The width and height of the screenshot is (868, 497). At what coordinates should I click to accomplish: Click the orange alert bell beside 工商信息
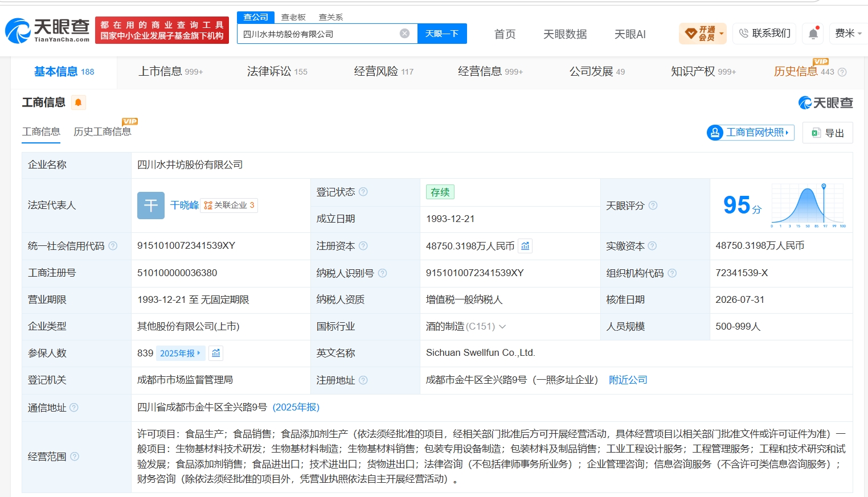pos(79,102)
